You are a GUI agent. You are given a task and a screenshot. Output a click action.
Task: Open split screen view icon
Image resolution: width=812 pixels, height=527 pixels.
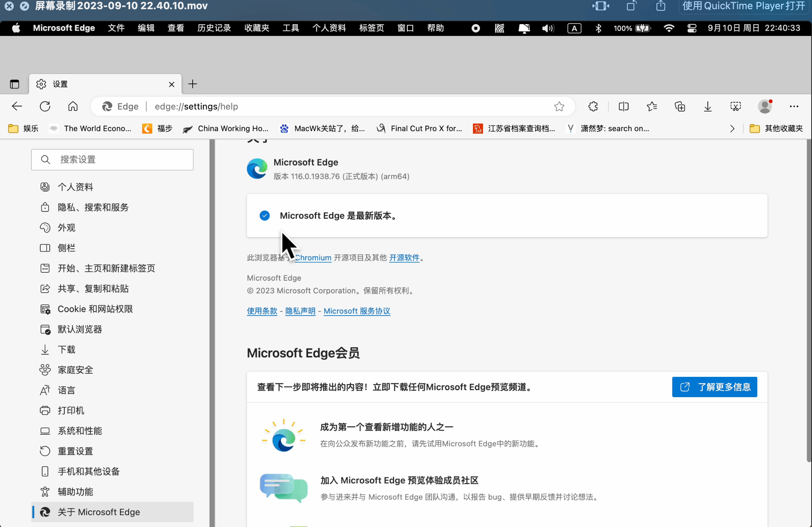click(624, 106)
